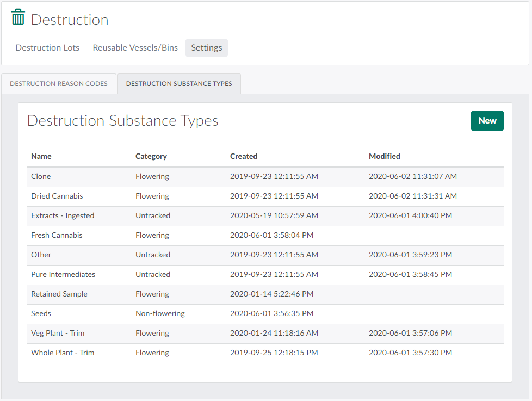Select the Dried Cannabis row
Image resolution: width=532 pixels, height=401 pixels.
point(57,196)
